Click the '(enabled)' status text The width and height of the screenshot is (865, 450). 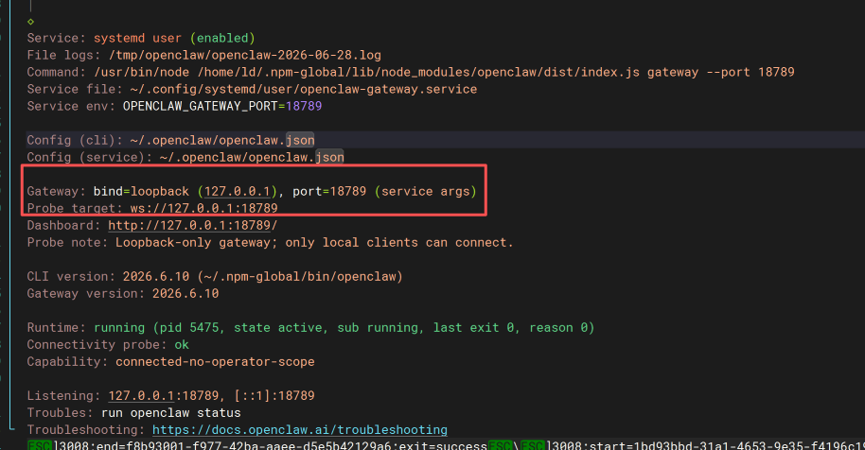point(222,38)
